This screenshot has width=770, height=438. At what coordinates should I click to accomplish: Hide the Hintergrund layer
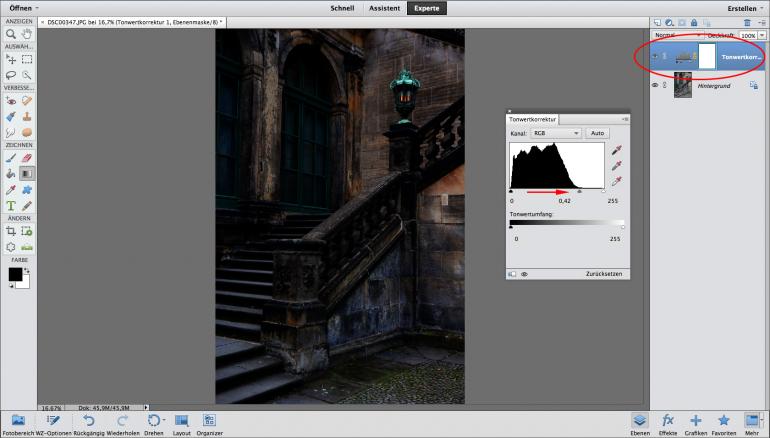click(655, 85)
